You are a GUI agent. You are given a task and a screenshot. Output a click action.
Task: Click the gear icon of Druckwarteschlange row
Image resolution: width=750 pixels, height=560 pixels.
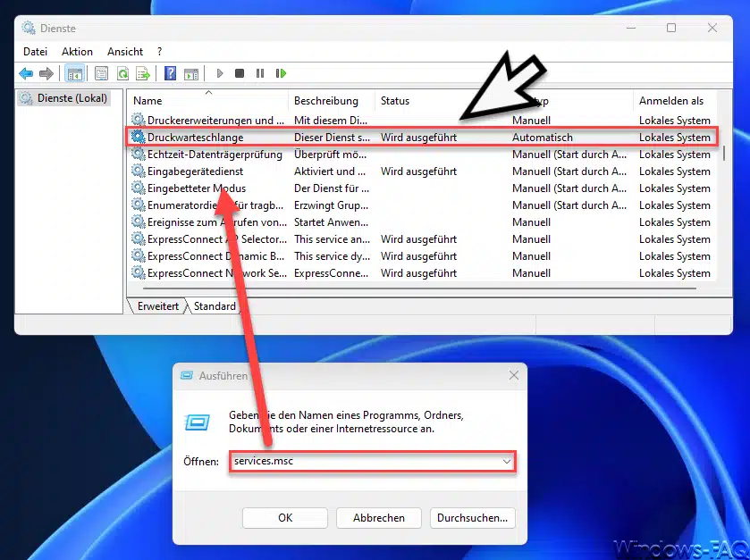click(x=139, y=137)
